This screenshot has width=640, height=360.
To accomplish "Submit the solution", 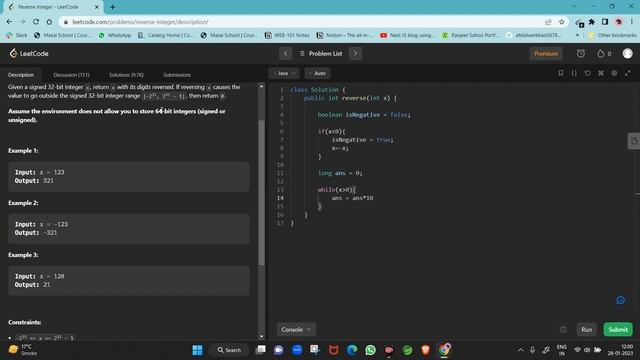I will tap(618, 329).
